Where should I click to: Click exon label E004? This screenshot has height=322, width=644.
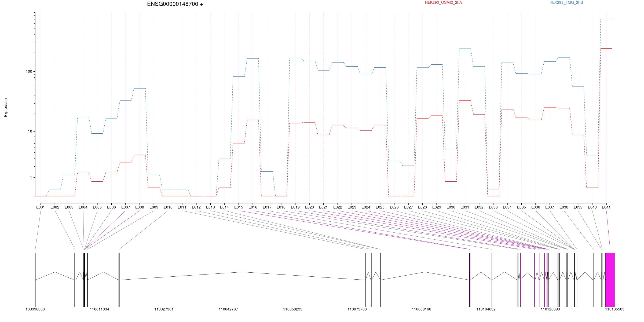click(x=83, y=207)
